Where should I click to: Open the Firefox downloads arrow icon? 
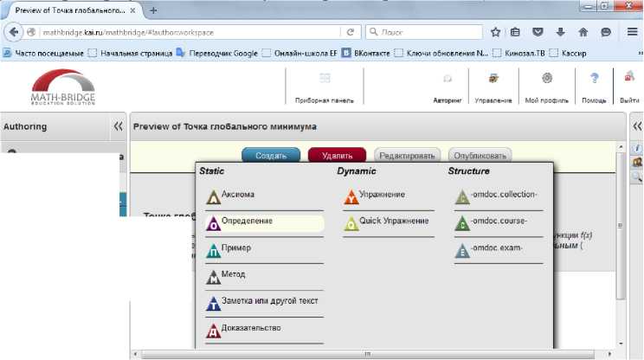point(560,32)
